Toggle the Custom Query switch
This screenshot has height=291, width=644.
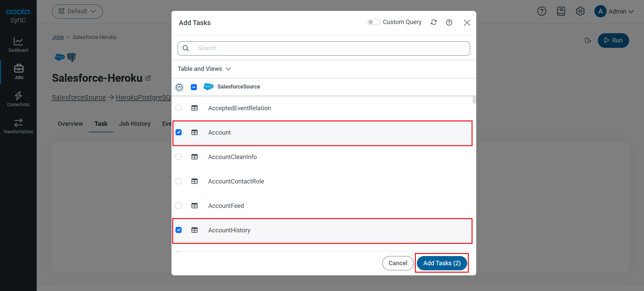pos(373,22)
